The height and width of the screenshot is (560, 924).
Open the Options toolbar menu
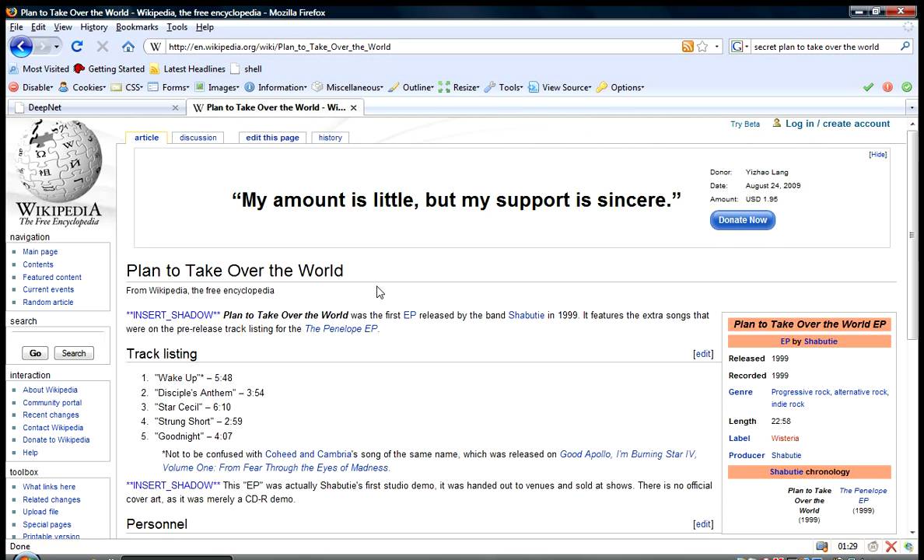(620, 87)
